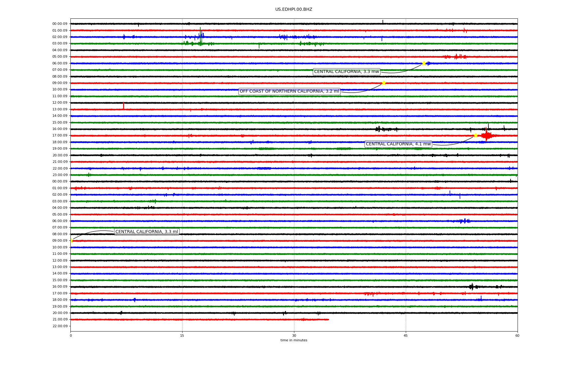Select the 'CENTRAL CALIFORNIA, 3.3 mw' annotation box
The height and width of the screenshot is (368, 588).
(x=346, y=72)
